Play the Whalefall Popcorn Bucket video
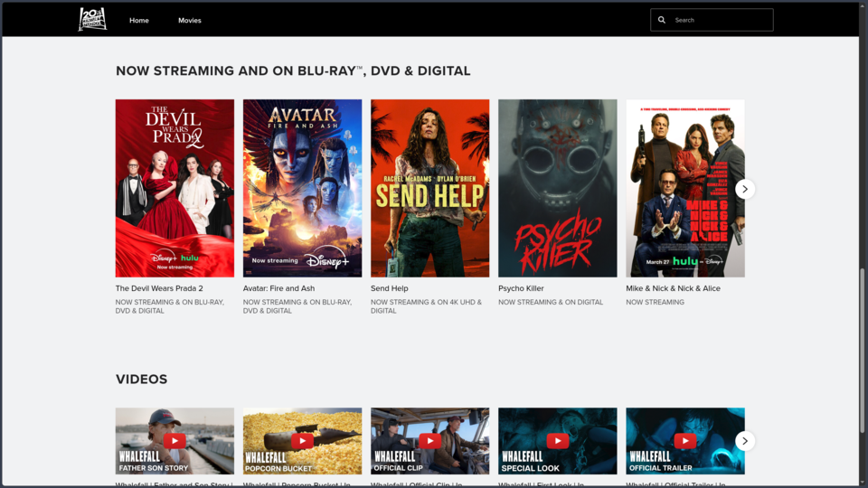The width and height of the screenshot is (868, 488). 302,441
